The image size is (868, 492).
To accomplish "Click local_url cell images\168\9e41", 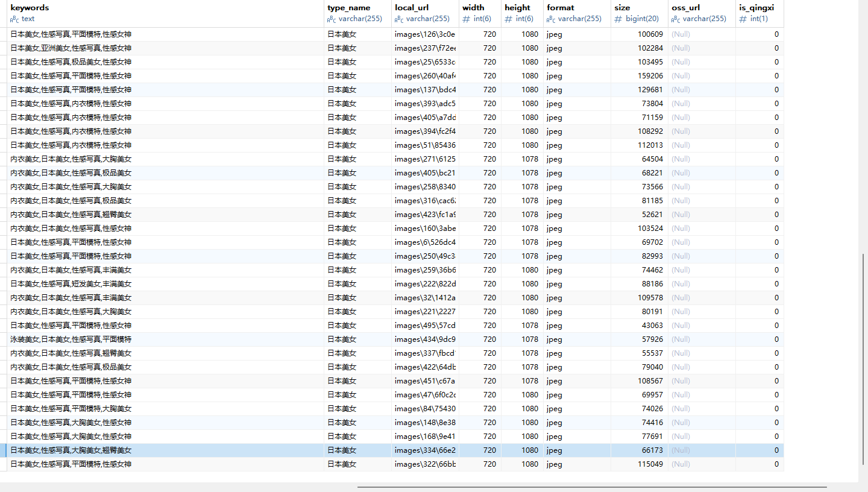I will click(x=426, y=437).
